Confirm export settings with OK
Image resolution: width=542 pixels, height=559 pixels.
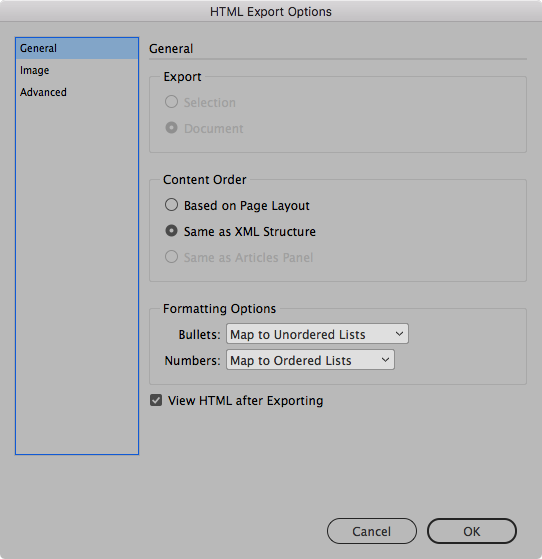472,531
